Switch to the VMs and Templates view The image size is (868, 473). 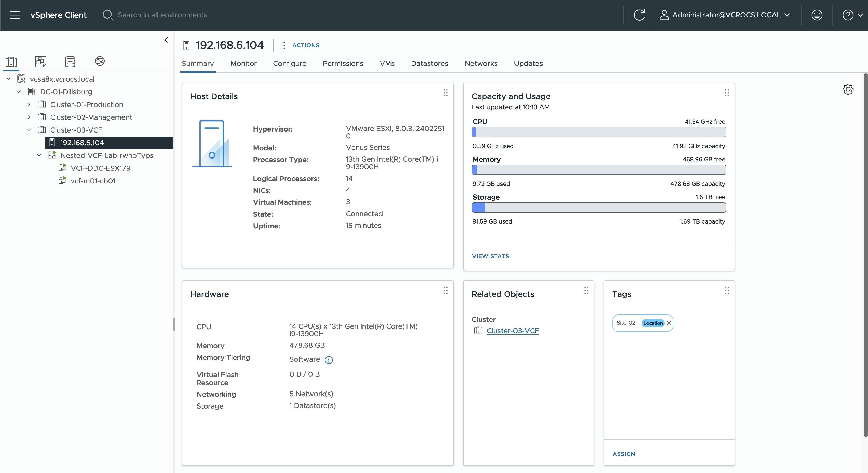pos(40,61)
